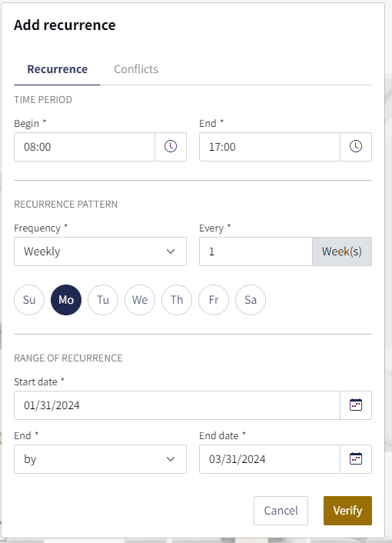This screenshot has width=392, height=543.
Task: Click the Cancel button
Action: point(281,511)
